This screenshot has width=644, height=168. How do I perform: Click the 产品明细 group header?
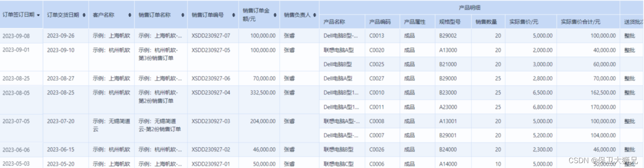[x=469, y=8]
